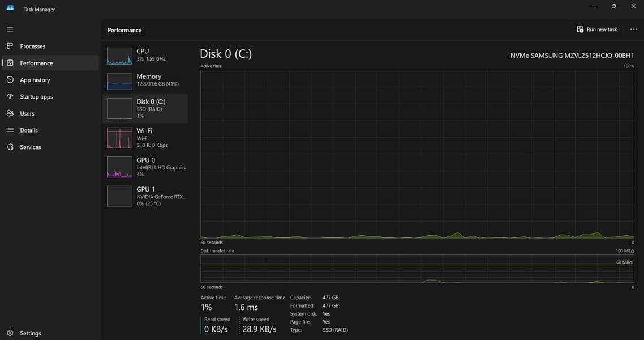Open the three-dot more options menu
Viewport: 644px width, 340px height.
click(x=633, y=29)
